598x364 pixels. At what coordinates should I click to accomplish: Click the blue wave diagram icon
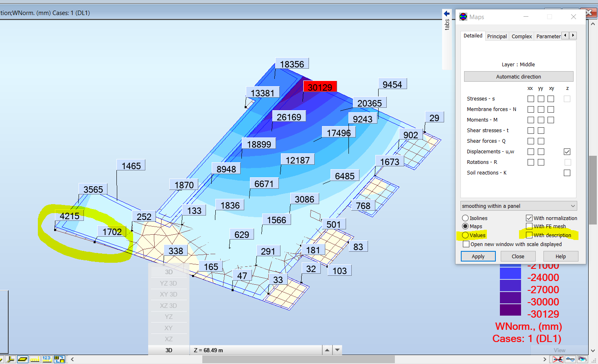tap(570, 359)
